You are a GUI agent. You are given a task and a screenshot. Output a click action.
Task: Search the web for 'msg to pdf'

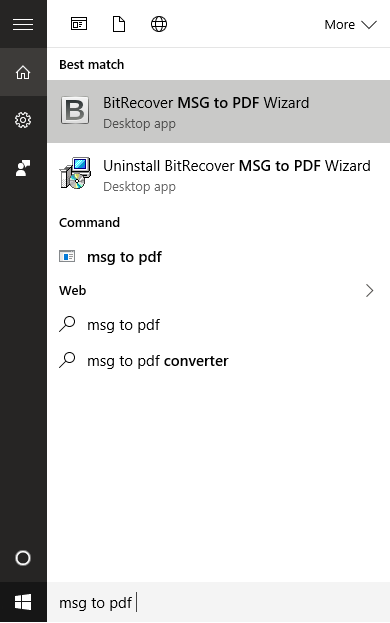218,325
